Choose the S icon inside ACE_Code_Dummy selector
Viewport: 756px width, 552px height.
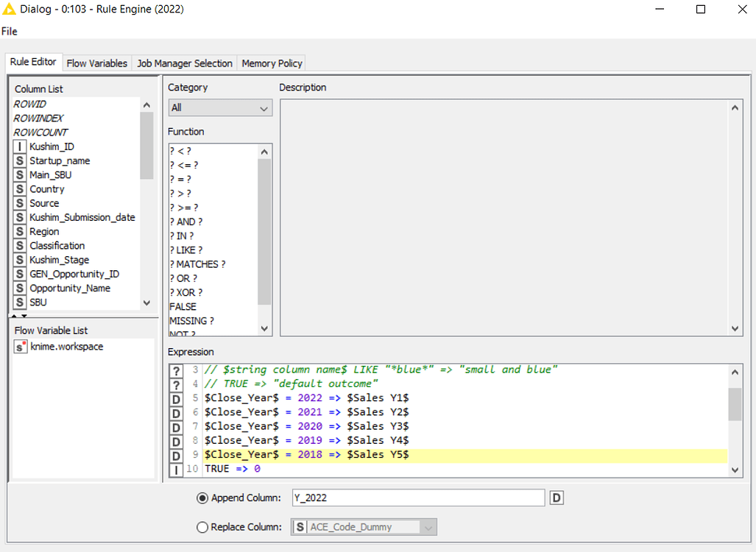[301, 526]
